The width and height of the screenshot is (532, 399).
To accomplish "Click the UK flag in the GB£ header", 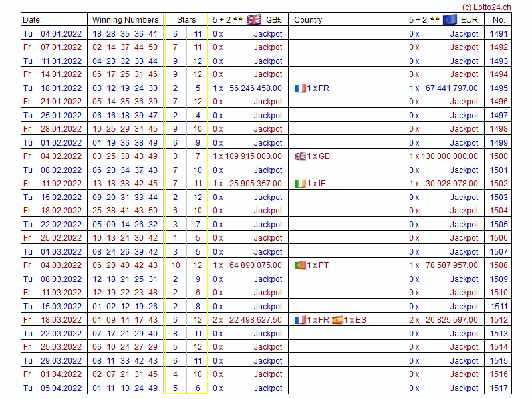I will pyautogui.click(x=254, y=19).
